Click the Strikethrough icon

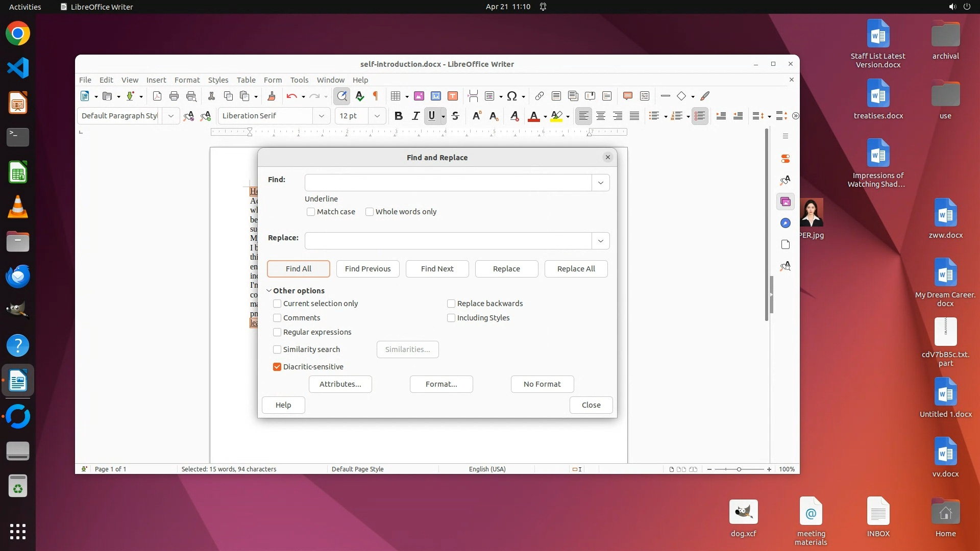coord(455,116)
